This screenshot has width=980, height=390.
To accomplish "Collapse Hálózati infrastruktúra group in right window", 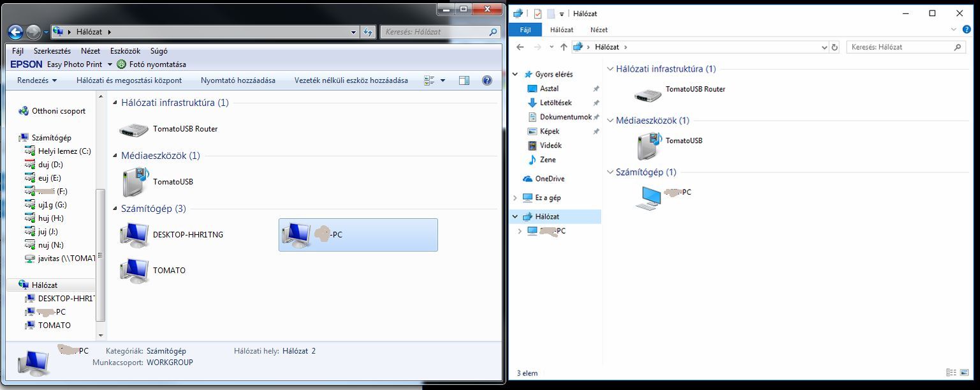I will point(610,69).
